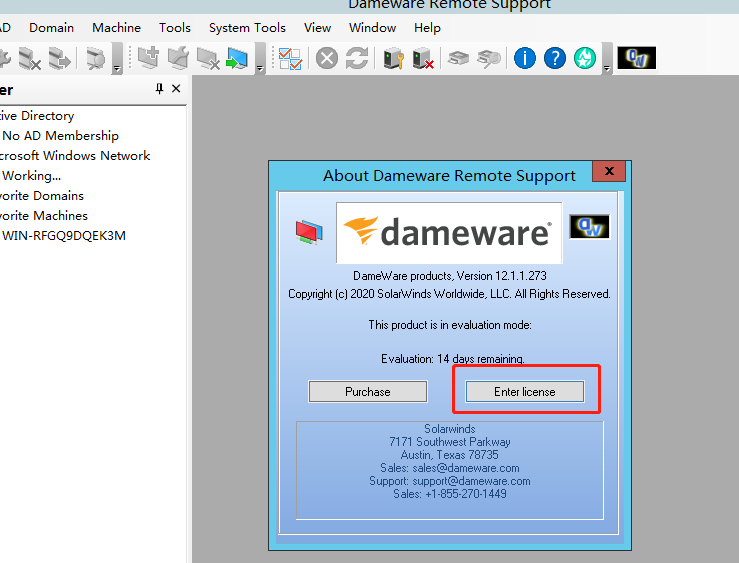Select Microsoft Windows Network tree node
This screenshot has width=739, height=563.
pos(75,155)
